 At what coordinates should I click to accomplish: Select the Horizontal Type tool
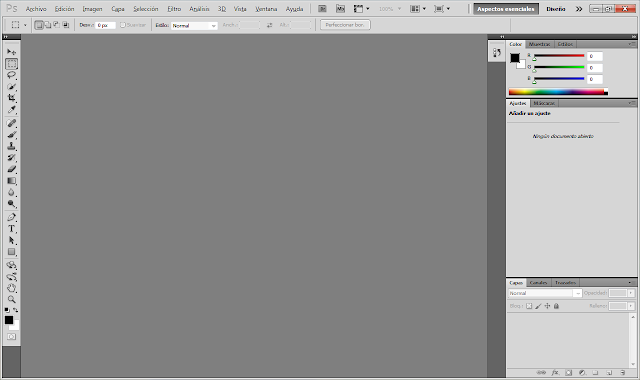point(11,229)
